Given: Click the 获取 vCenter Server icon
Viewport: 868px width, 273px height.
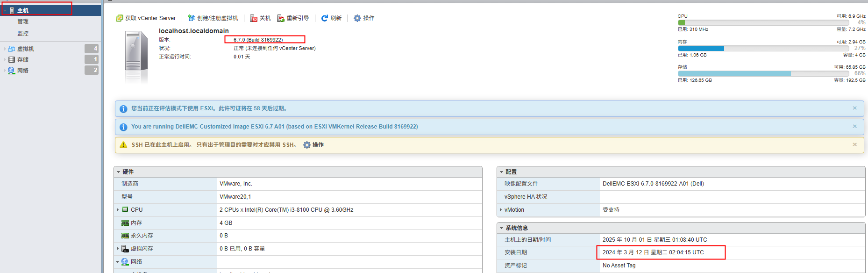Looking at the screenshot, I should click(120, 18).
